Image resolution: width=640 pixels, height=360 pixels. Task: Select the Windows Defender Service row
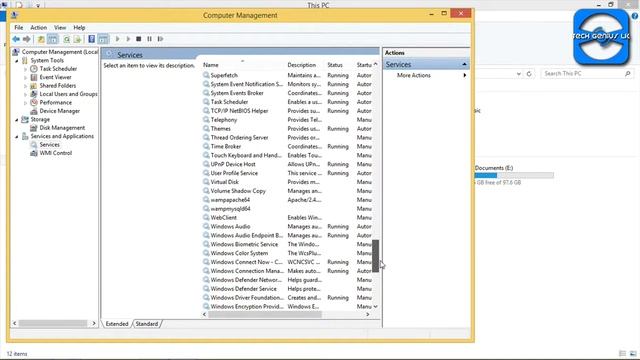pyautogui.click(x=288, y=289)
